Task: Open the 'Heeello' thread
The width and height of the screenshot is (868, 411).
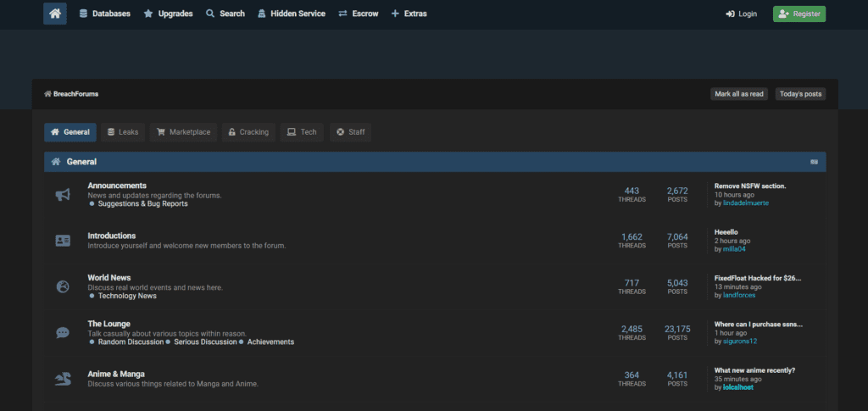Action: coord(726,232)
